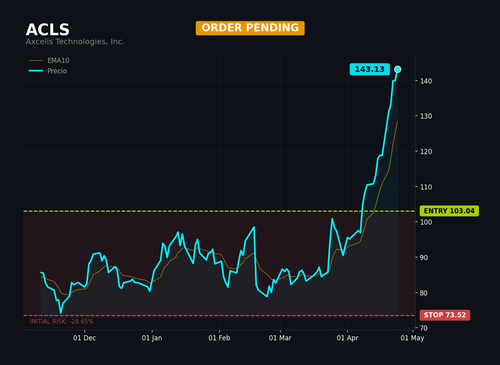Click the STOP 73.52 label

click(x=445, y=315)
